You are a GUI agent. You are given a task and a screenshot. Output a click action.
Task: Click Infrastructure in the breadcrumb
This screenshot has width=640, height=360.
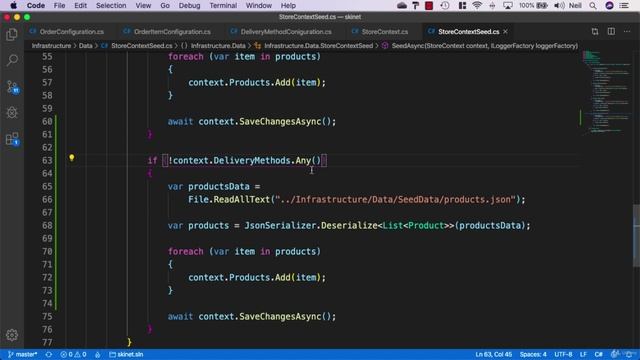pos(51,46)
